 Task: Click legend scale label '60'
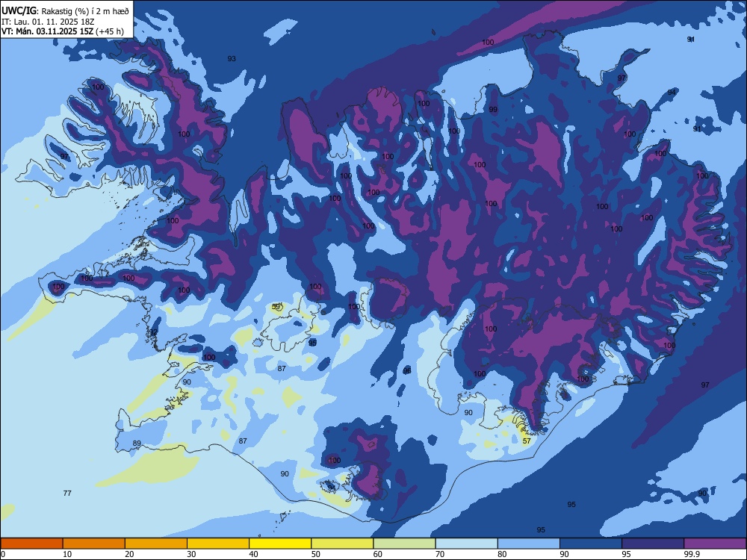pyautogui.click(x=378, y=554)
